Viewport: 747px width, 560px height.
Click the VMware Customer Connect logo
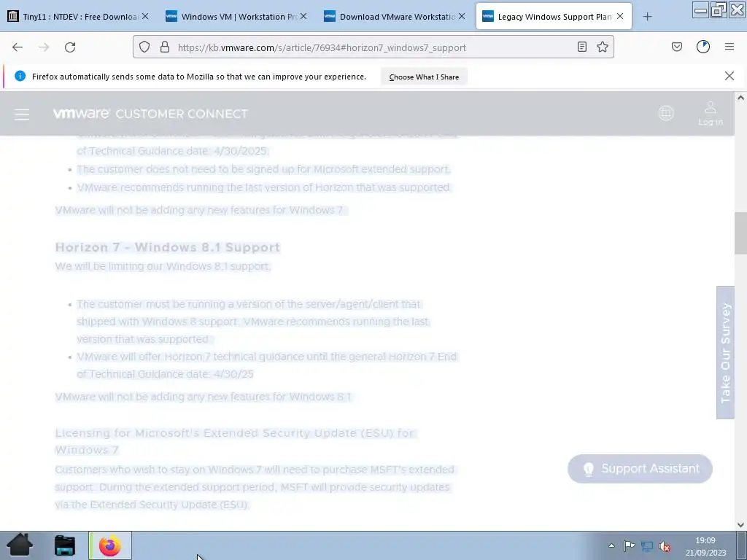pyautogui.click(x=150, y=114)
